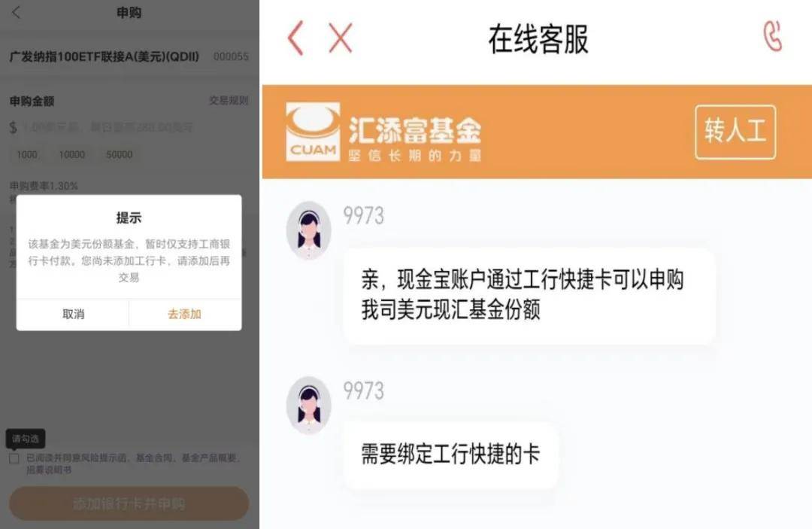Tap the back arrow on 申购 page
This screenshot has height=529, width=812.
click(16, 13)
